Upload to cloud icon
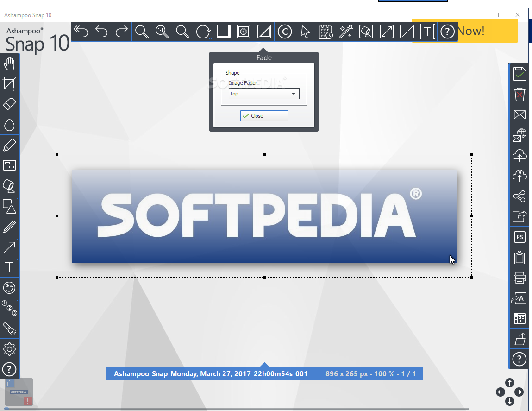Image resolution: width=532 pixels, height=411 pixels. pos(519,155)
